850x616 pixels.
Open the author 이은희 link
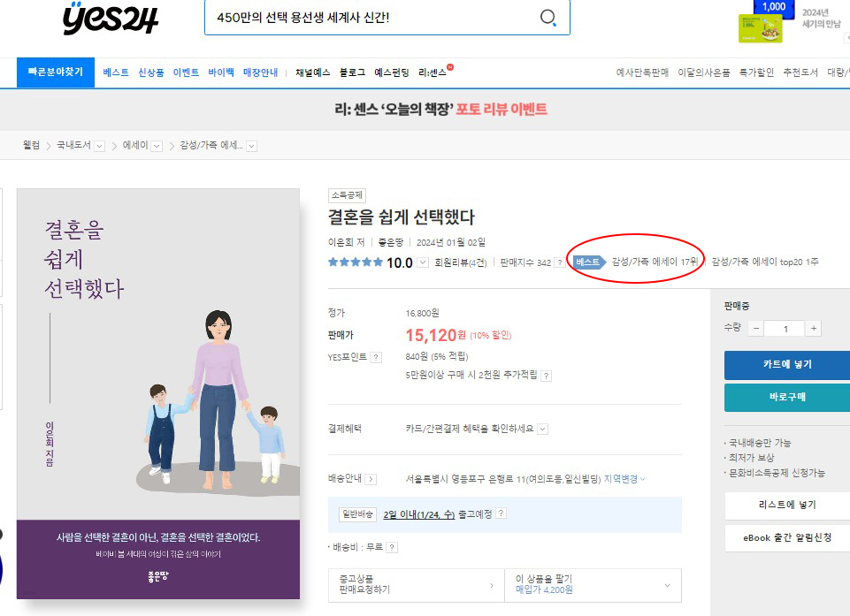coord(341,242)
